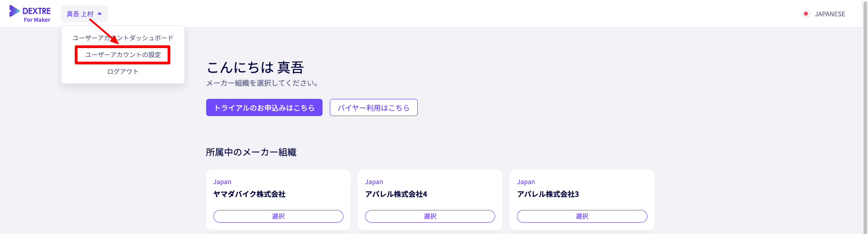Open the JAPANESE language selector
This screenshot has height=234, width=868.
[x=824, y=14]
